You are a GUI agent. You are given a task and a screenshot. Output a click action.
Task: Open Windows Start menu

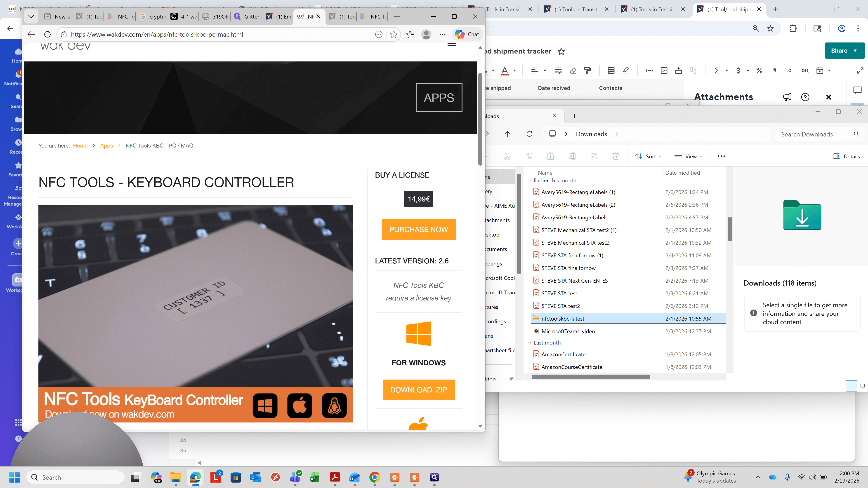14,477
